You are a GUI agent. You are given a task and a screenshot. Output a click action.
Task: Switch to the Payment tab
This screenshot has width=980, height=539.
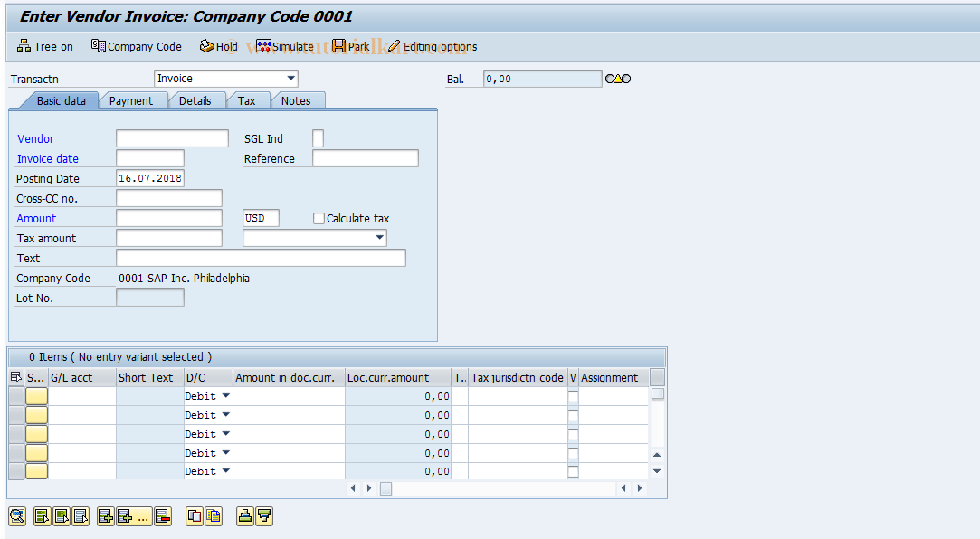pos(133,100)
